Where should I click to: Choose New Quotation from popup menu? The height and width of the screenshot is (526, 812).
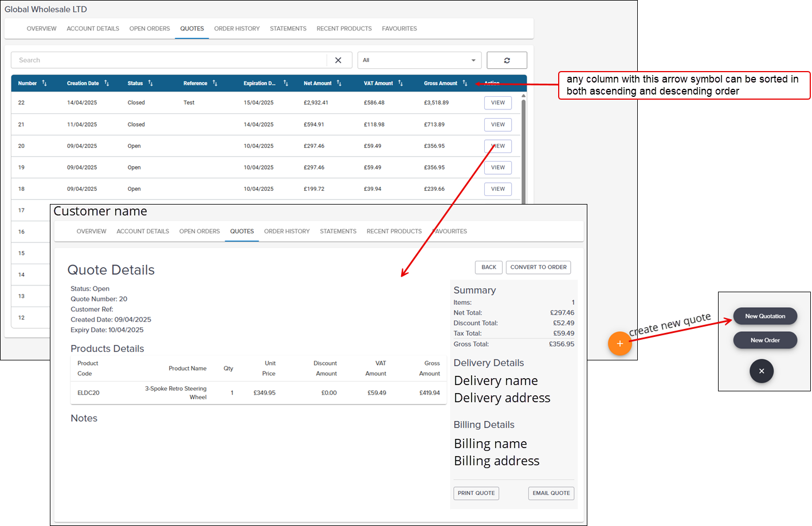tap(764, 316)
